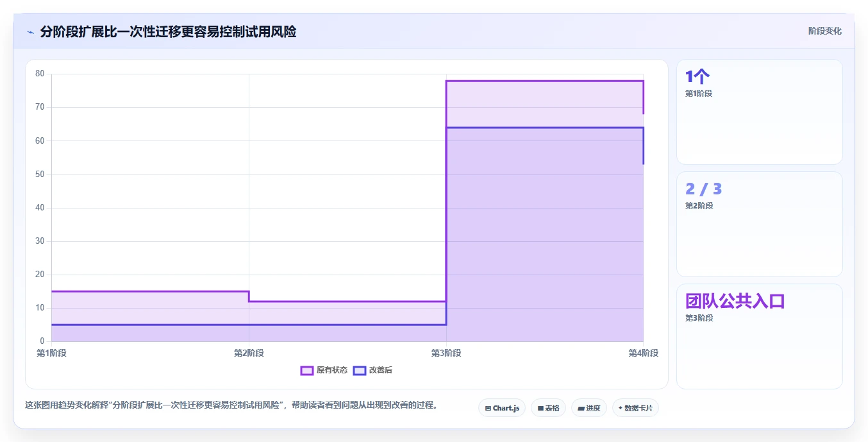This screenshot has height=442, width=868.
Task: Open the 1个 第1阶段 data card
Action: (760, 112)
